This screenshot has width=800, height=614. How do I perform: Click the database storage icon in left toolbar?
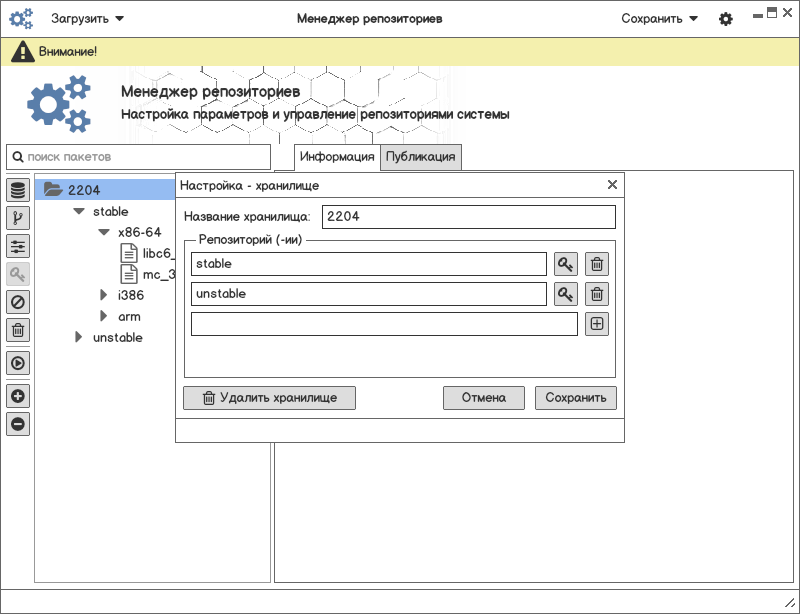click(x=18, y=190)
